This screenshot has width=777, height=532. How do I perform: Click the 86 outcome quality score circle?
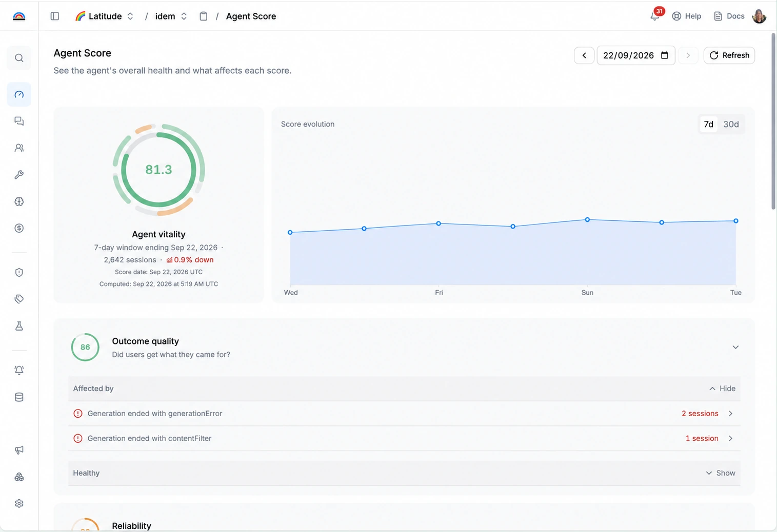coord(85,347)
